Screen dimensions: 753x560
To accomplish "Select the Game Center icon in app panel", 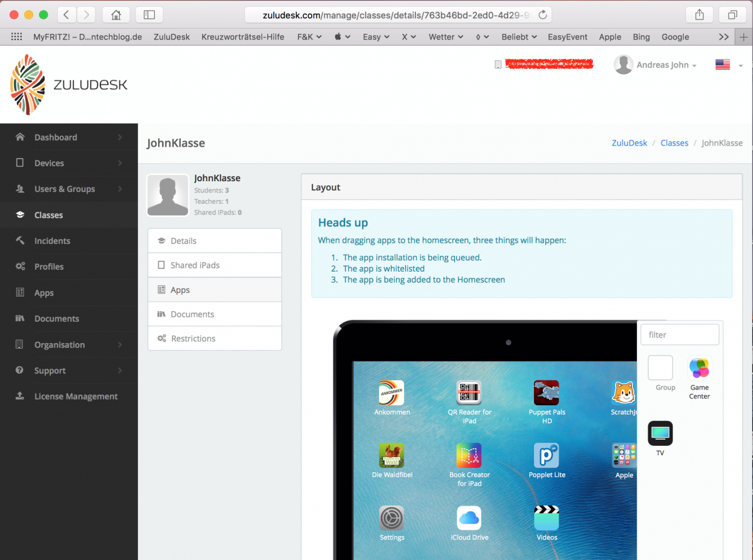I will click(700, 368).
